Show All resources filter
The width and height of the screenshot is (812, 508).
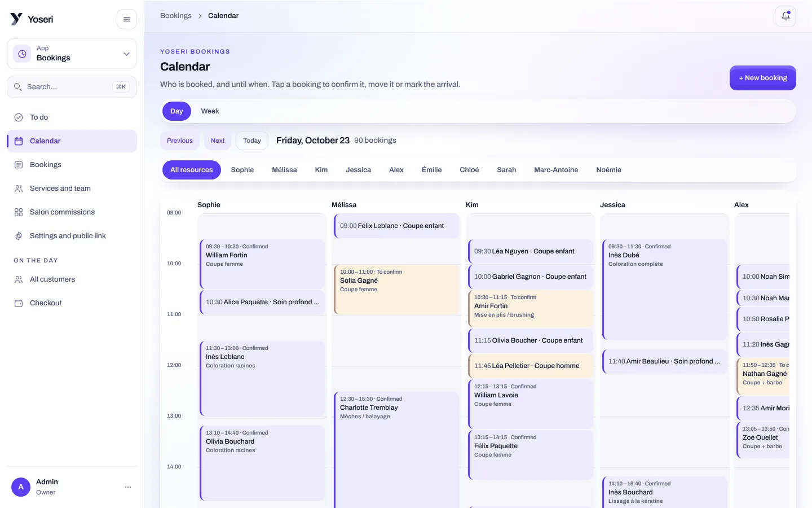point(192,170)
